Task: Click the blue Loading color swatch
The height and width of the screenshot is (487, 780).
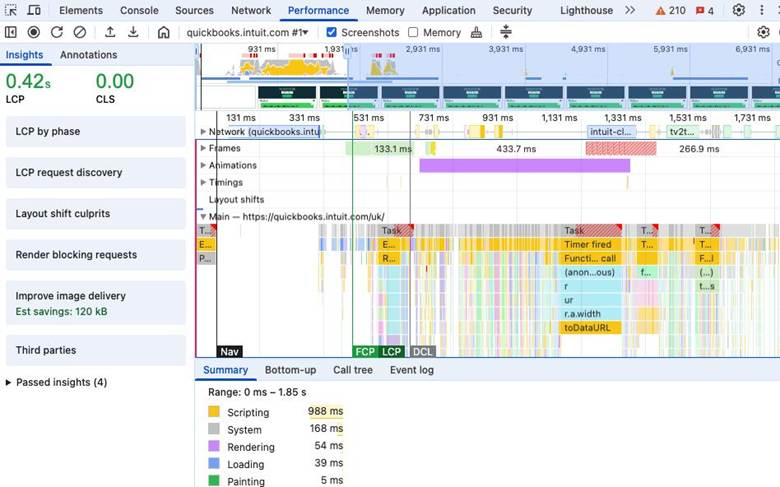Action: pos(214,464)
